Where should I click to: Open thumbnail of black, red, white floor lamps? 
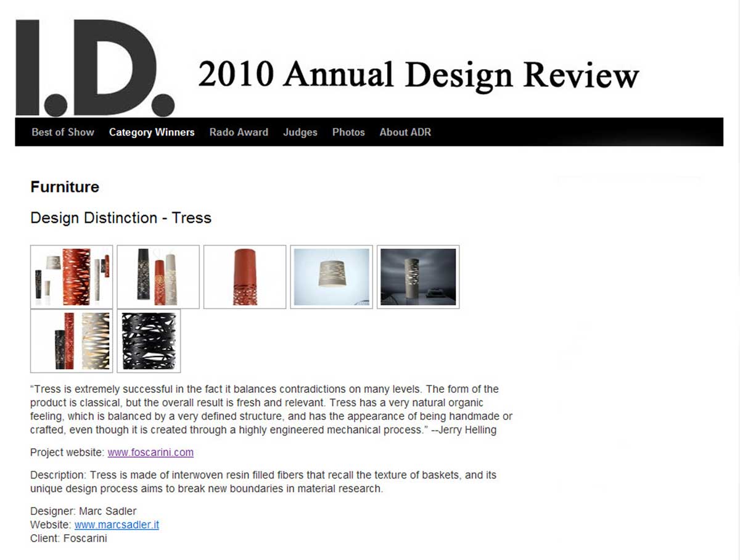[x=72, y=341]
